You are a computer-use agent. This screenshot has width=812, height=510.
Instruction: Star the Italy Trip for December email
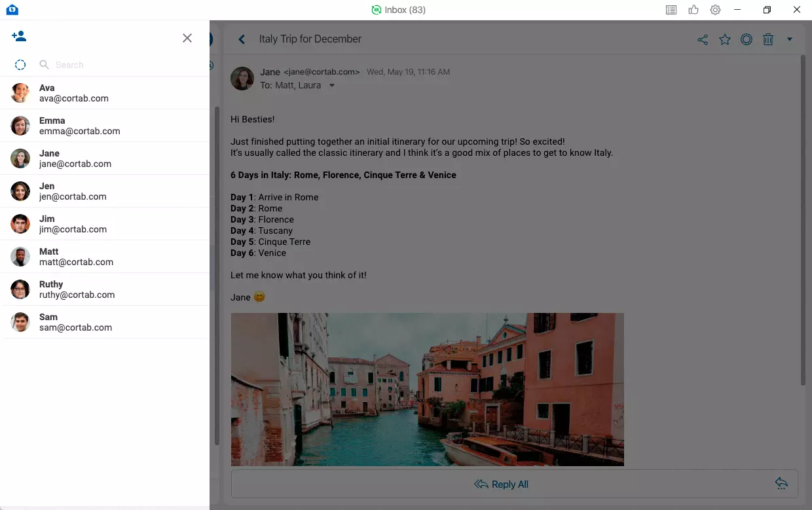tap(725, 40)
